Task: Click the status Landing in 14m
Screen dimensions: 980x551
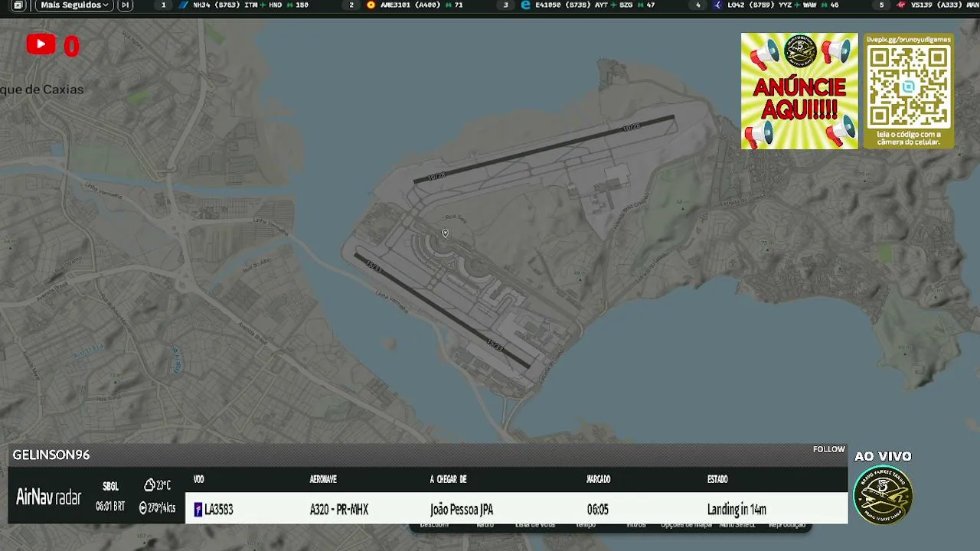Action: [737, 510]
